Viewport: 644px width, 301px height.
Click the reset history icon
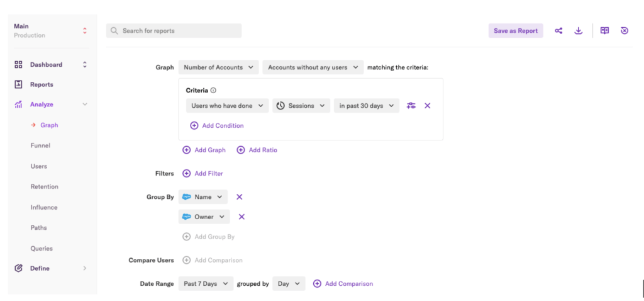coord(625,31)
